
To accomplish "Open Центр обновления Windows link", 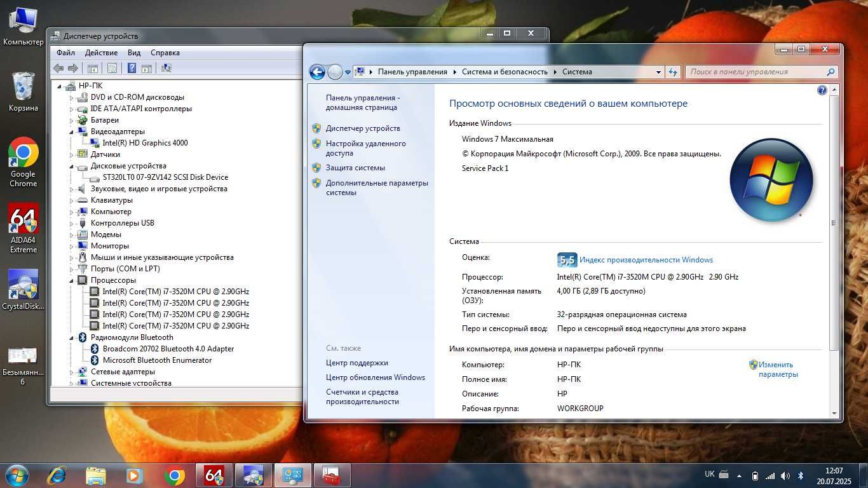I will tap(376, 377).
